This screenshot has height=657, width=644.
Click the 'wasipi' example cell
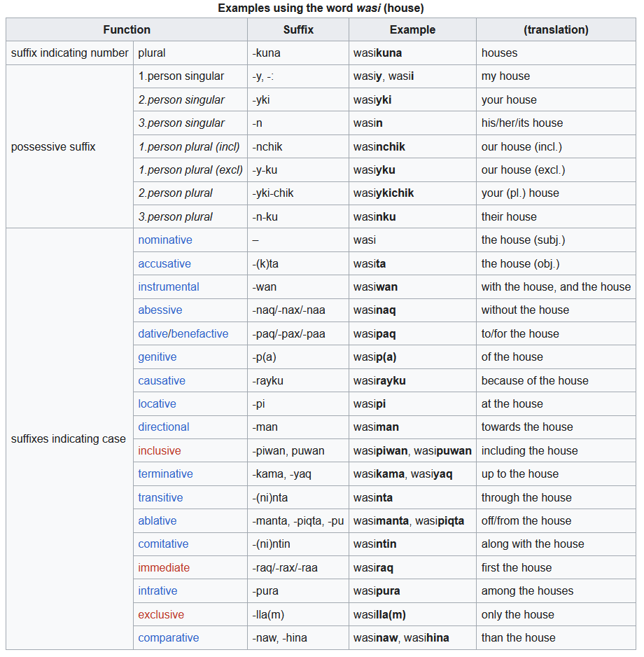(x=412, y=404)
